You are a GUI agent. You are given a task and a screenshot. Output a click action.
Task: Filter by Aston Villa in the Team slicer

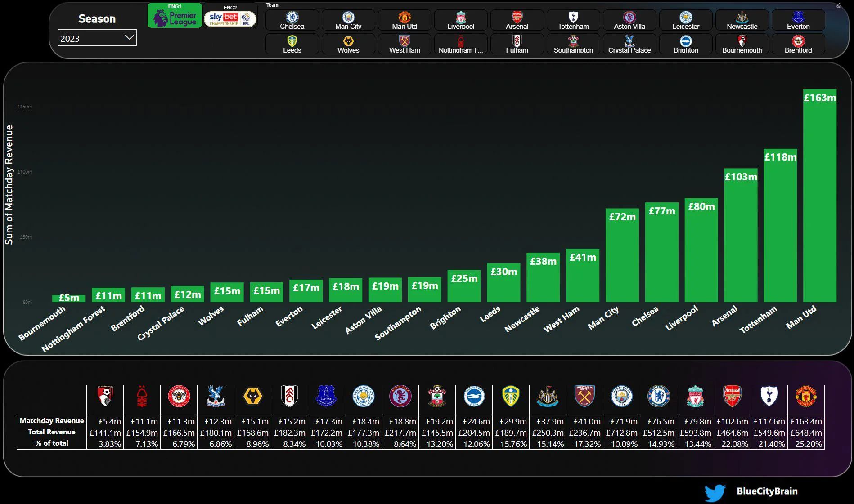pos(629,20)
